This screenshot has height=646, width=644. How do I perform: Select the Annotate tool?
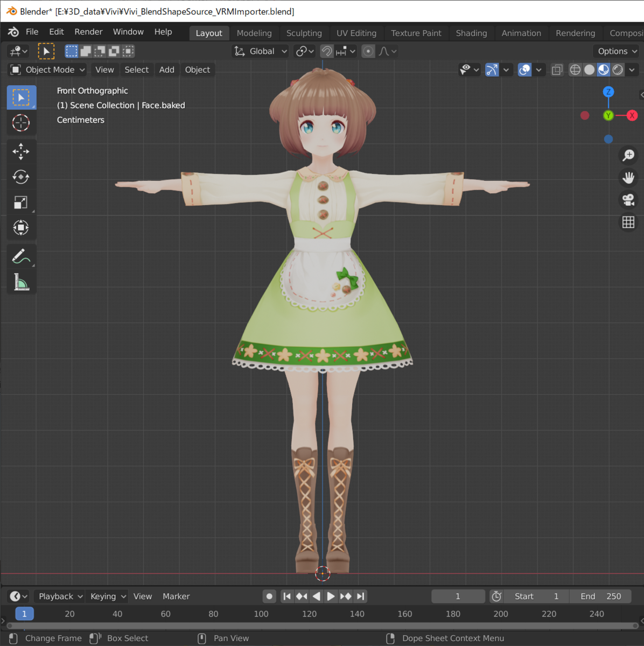[22, 256]
